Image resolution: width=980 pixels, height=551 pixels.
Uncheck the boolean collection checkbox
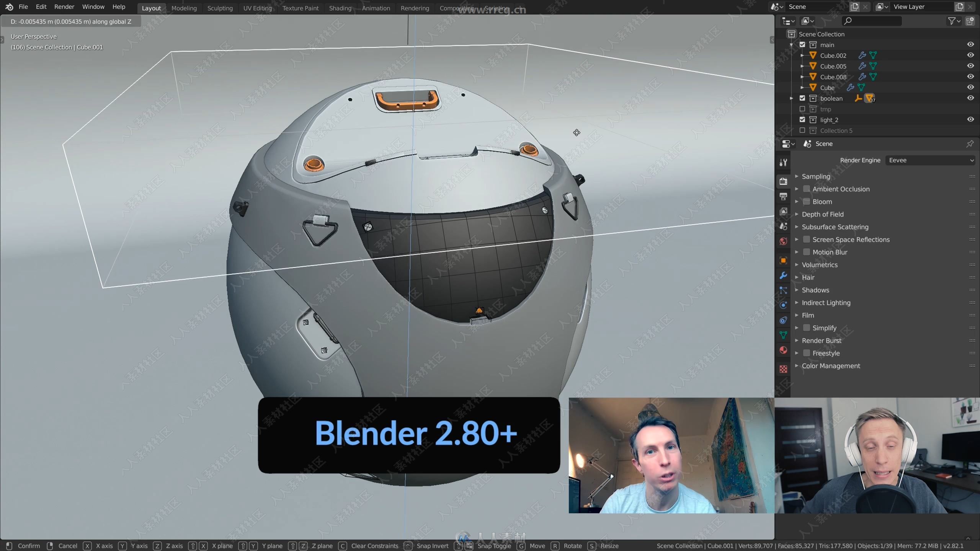click(x=802, y=98)
